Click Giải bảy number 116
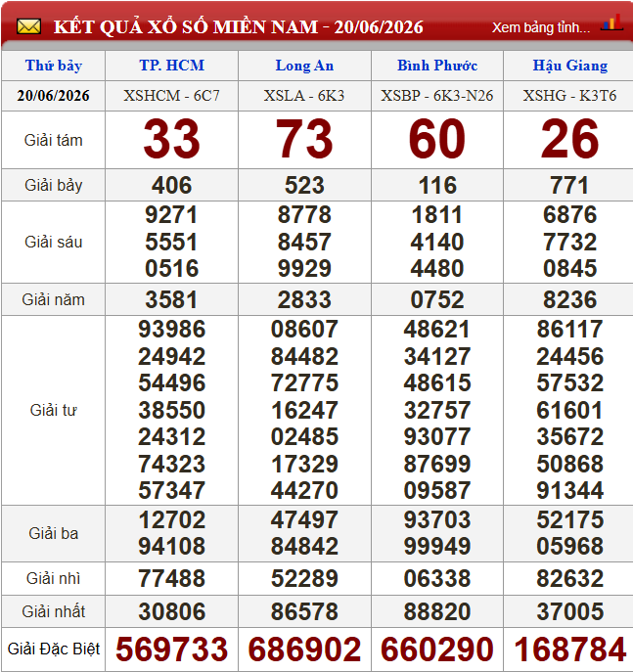 [437, 185]
